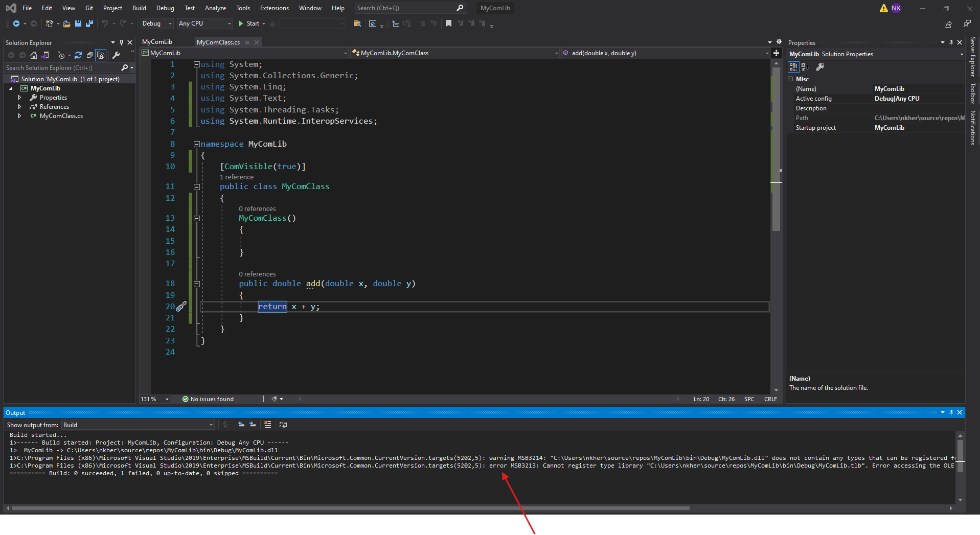
Task: Click the Find in Files toolbar icon
Action: tap(357, 24)
